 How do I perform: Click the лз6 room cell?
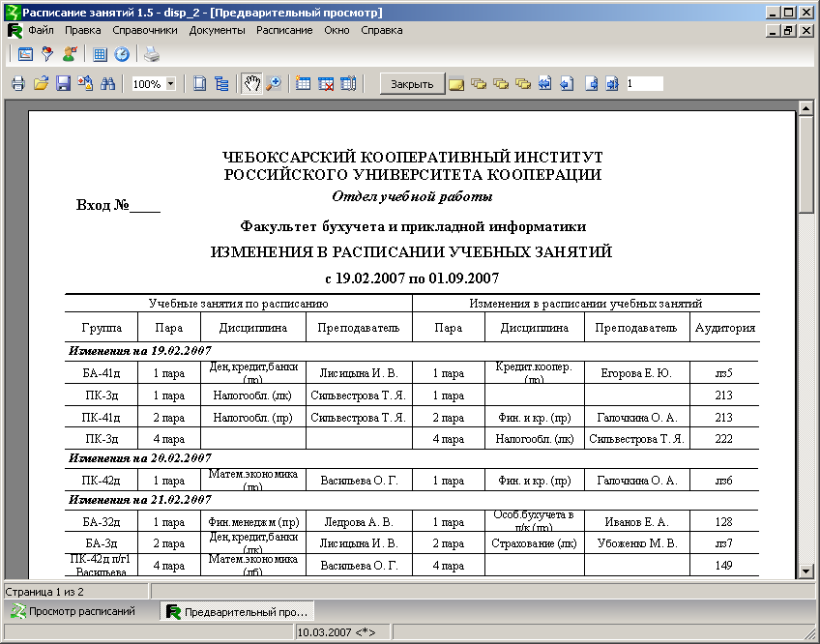coord(724,481)
